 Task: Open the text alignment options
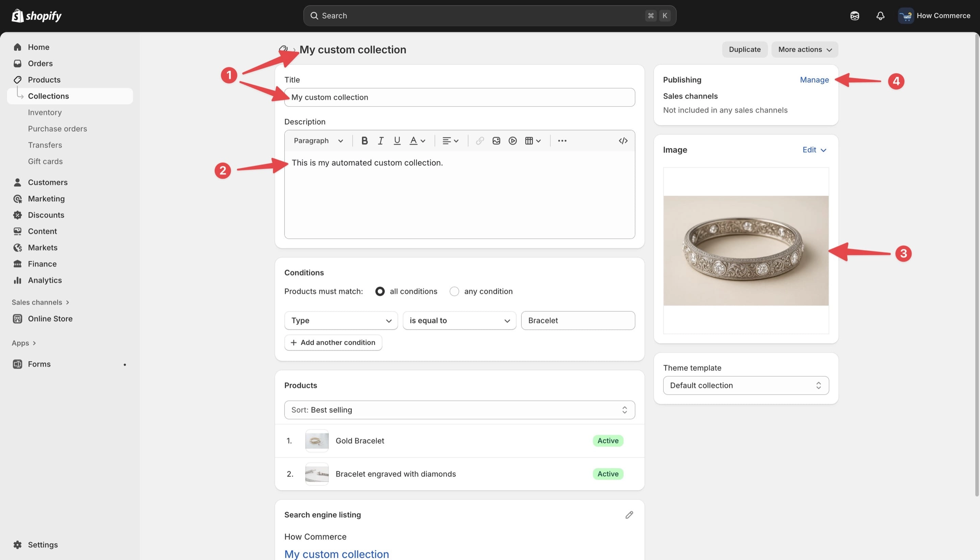(450, 141)
